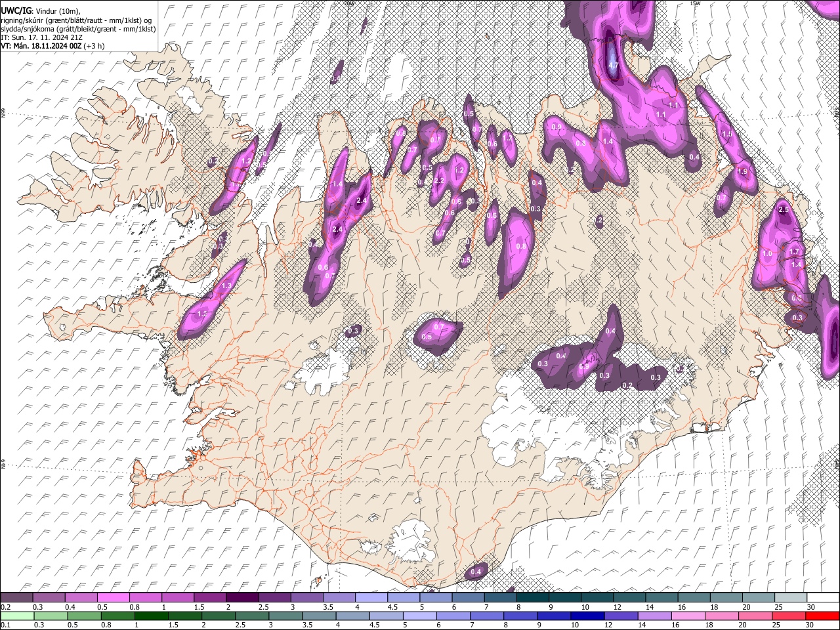Click the 'VT: Mán. 18.11.2024 00Z (+3 h)' line
The height and width of the screenshot is (630, 840).
point(52,46)
